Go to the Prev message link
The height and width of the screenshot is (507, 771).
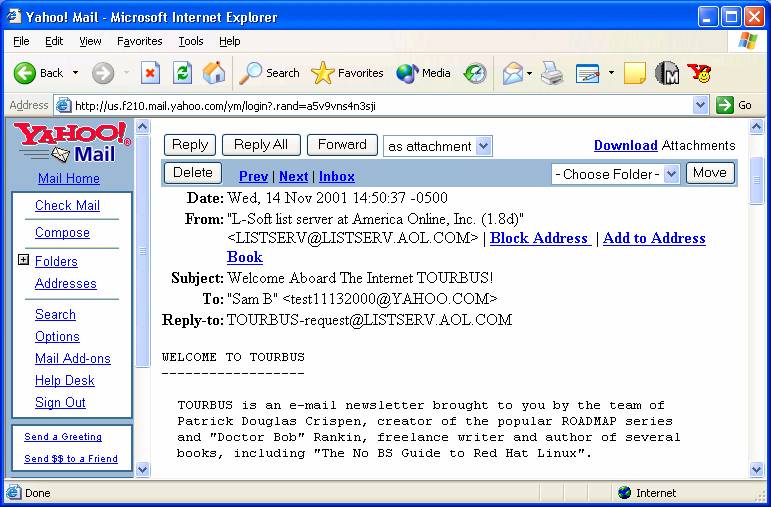(253, 176)
